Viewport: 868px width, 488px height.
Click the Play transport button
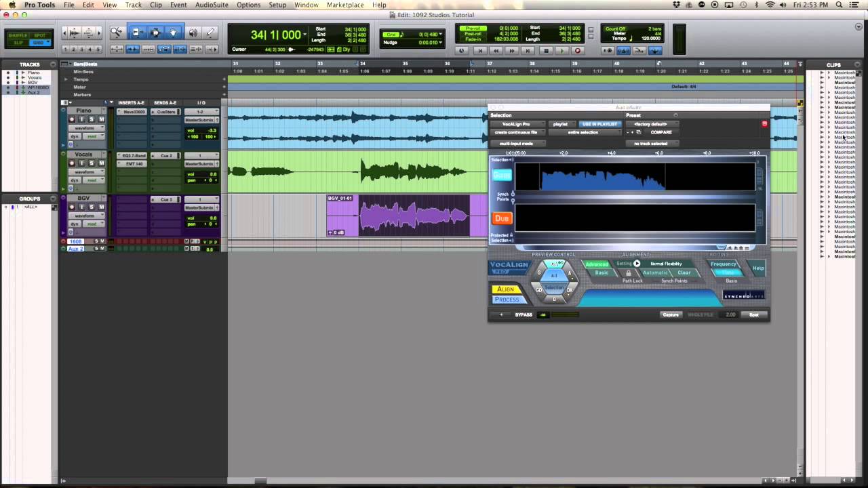(561, 51)
